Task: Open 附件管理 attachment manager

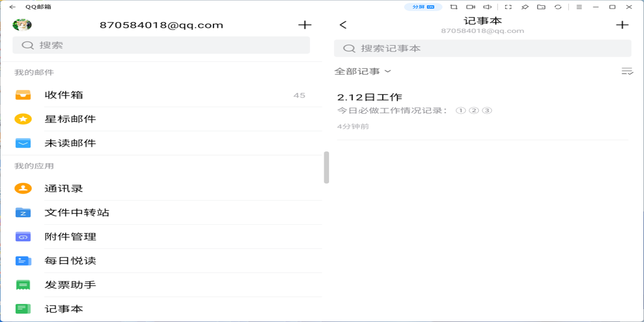Action: coord(70,236)
